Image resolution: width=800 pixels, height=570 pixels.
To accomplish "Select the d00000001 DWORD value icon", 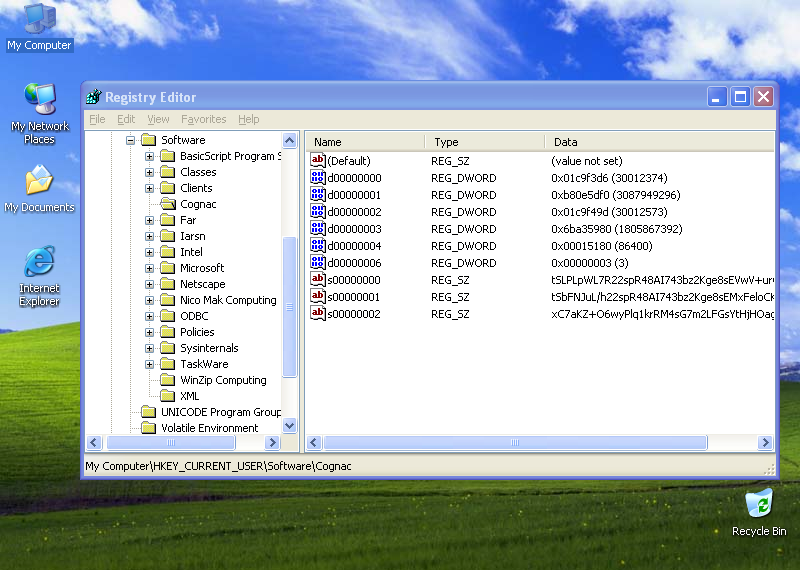I will coord(317,194).
